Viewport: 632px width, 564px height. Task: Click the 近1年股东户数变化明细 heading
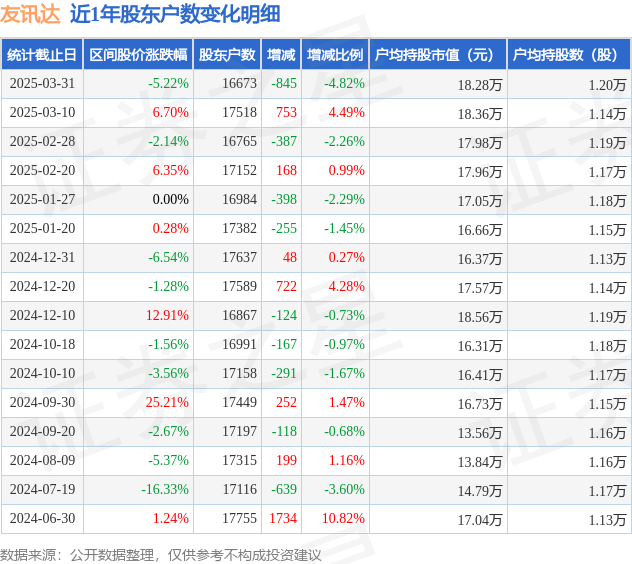(175, 14)
